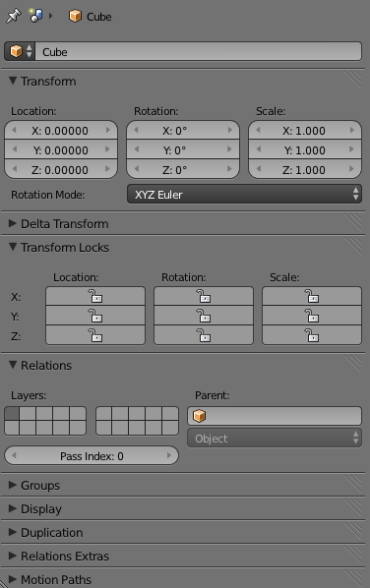Open the Rotation Mode XYZ Euler dropdown
Screen dimensions: 370x588
tap(244, 195)
